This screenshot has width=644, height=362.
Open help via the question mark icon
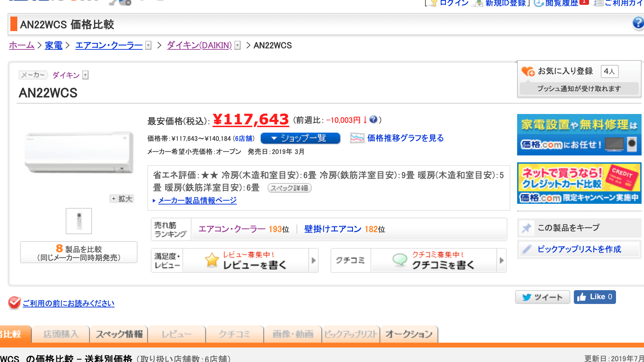pyautogui.click(x=638, y=23)
